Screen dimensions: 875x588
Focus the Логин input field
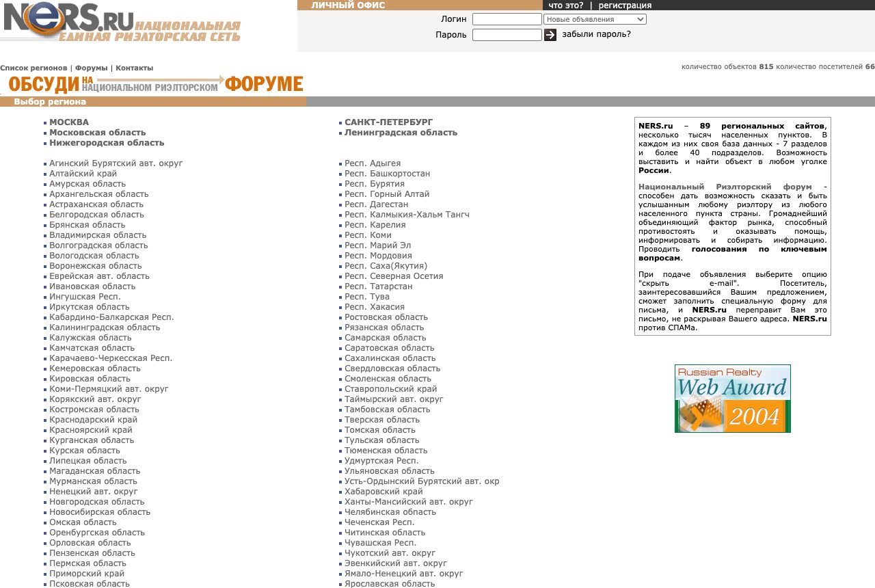[507, 19]
